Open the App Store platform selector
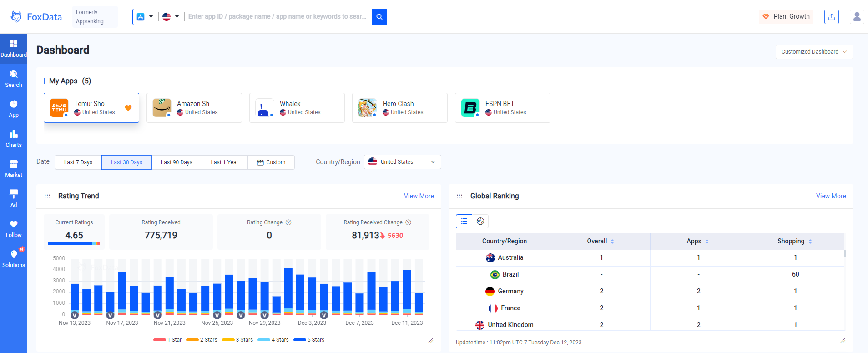The height and width of the screenshot is (353, 868). [x=145, y=17]
